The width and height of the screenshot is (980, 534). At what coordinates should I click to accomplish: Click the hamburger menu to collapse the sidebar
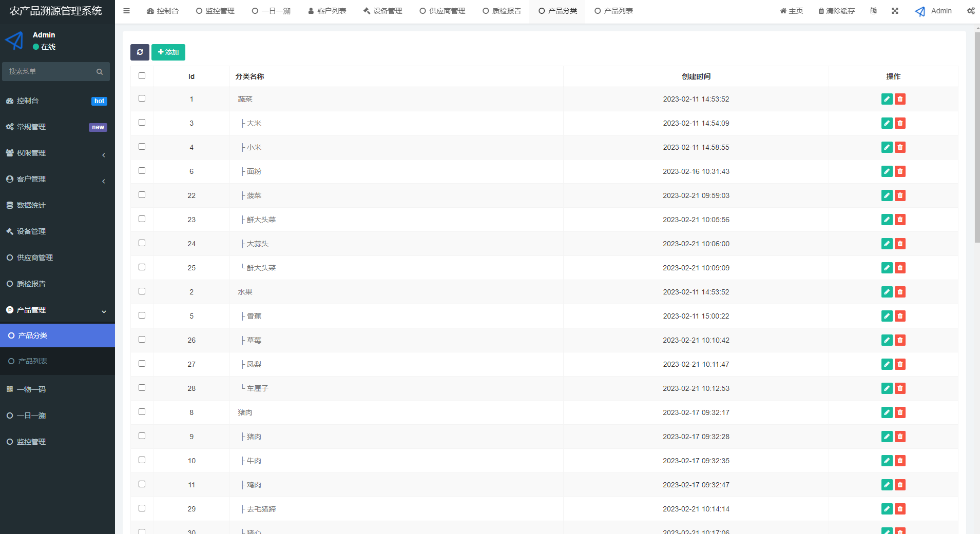click(x=126, y=10)
